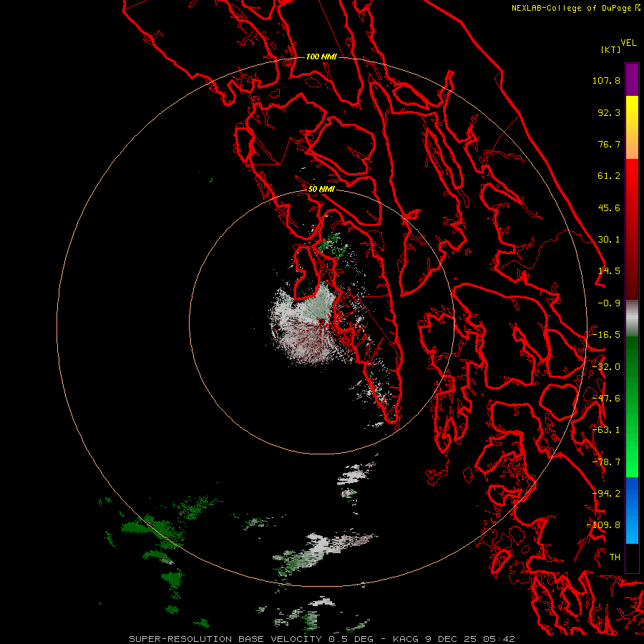
Task: Pick the 30.1 value on velocity scale
Action: pos(609,240)
